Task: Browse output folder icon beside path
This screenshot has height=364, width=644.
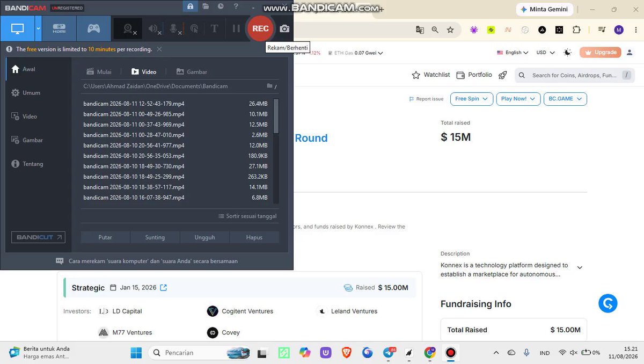Action: tap(270, 86)
